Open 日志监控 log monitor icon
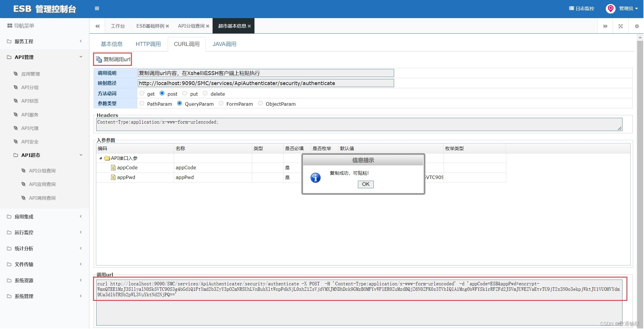 (x=571, y=8)
